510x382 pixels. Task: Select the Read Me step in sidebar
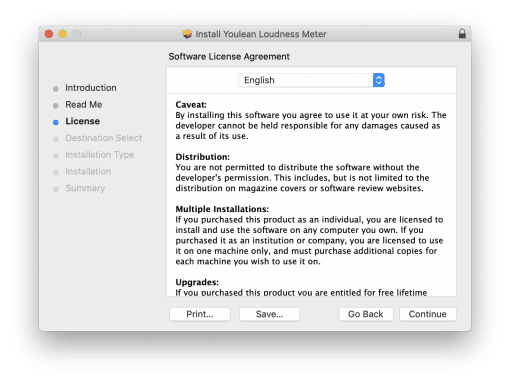click(84, 104)
